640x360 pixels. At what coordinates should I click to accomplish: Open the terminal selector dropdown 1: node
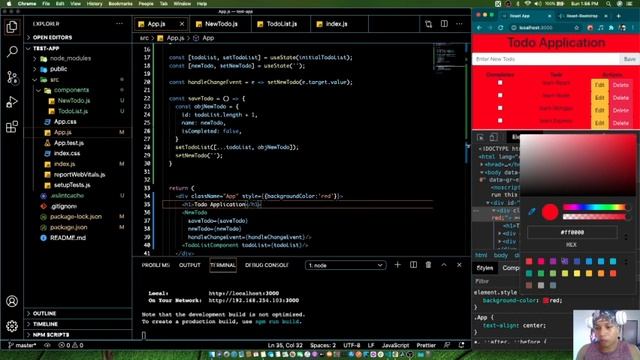pos(345,265)
